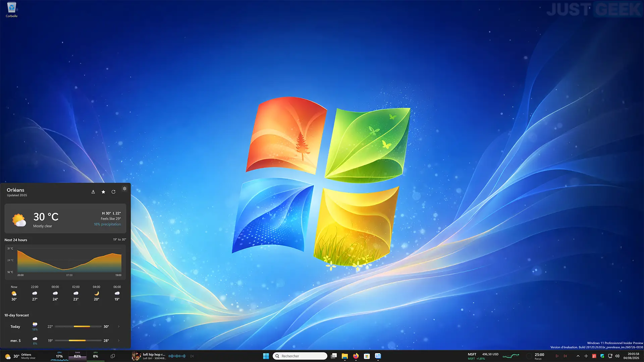Open the blue tiled-window app in the taskbar
This screenshot has height=362, width=644.
(x=378, y=356)
